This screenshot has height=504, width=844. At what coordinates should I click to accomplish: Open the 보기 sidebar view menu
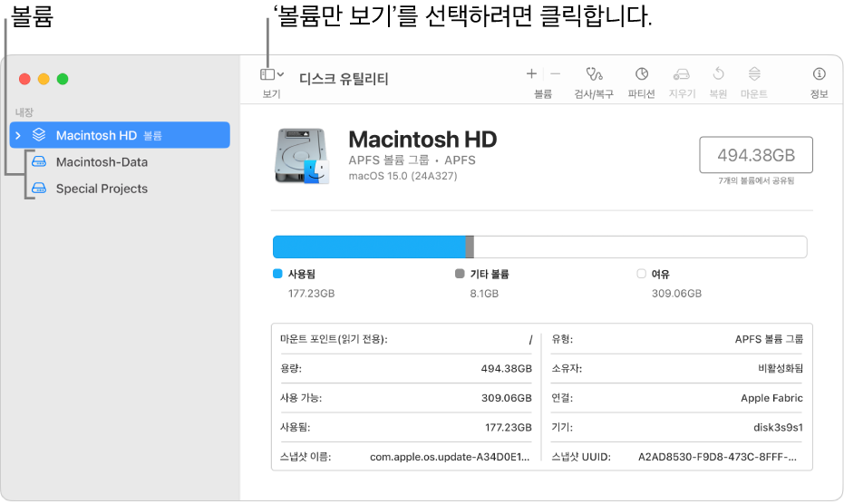point(272,74)
